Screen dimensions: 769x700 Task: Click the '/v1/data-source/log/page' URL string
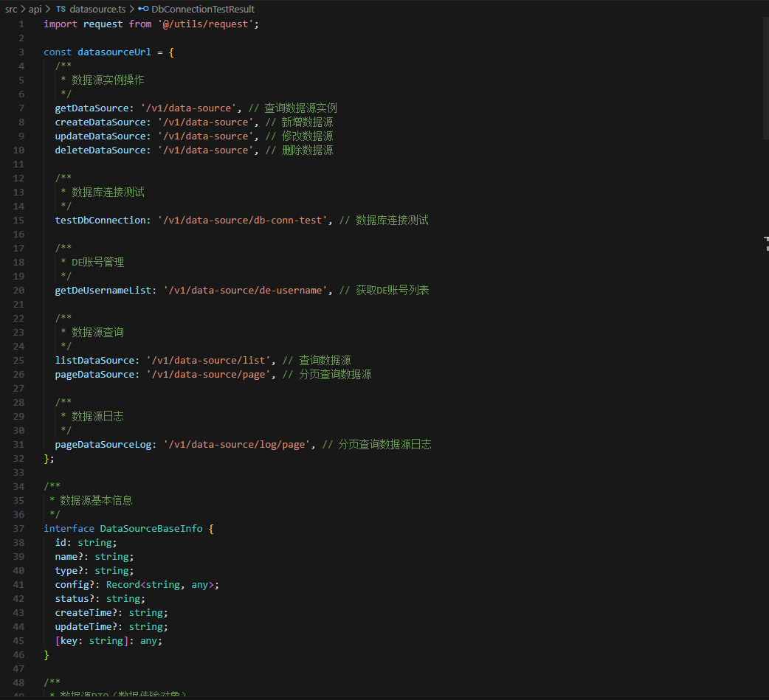click(237, 444)
